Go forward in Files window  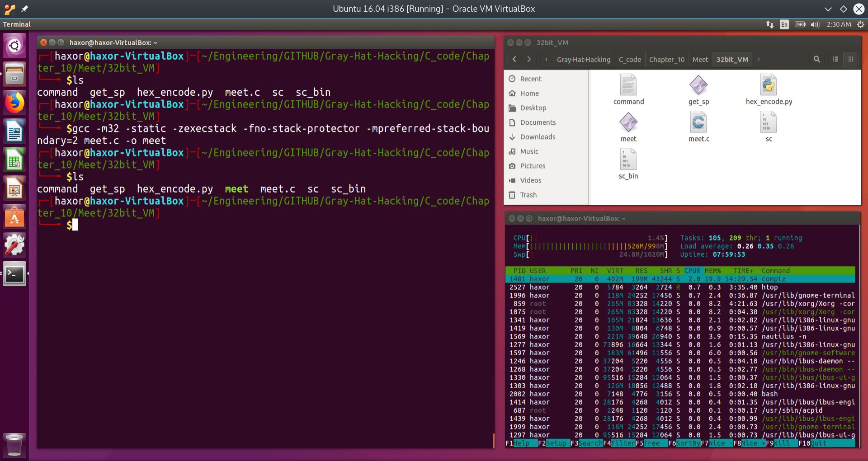pyautogui.click(x=529, y=59)
